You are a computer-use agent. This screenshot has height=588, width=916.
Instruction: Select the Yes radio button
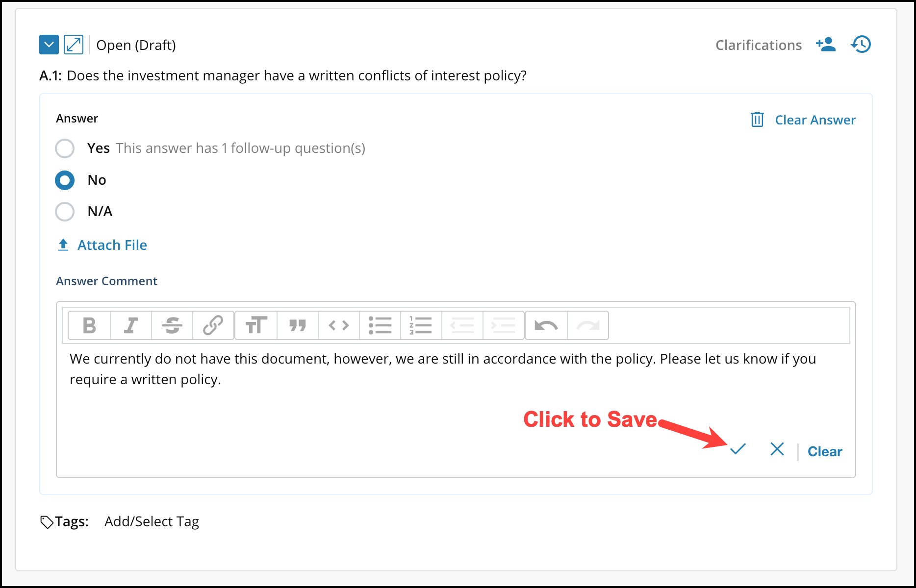click(65, 148)
